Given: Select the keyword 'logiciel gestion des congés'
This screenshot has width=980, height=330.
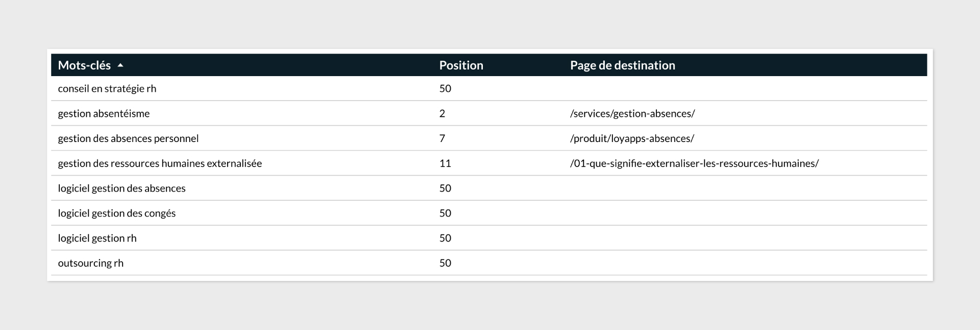Looking at the screenshot, I should coord(116,213).
